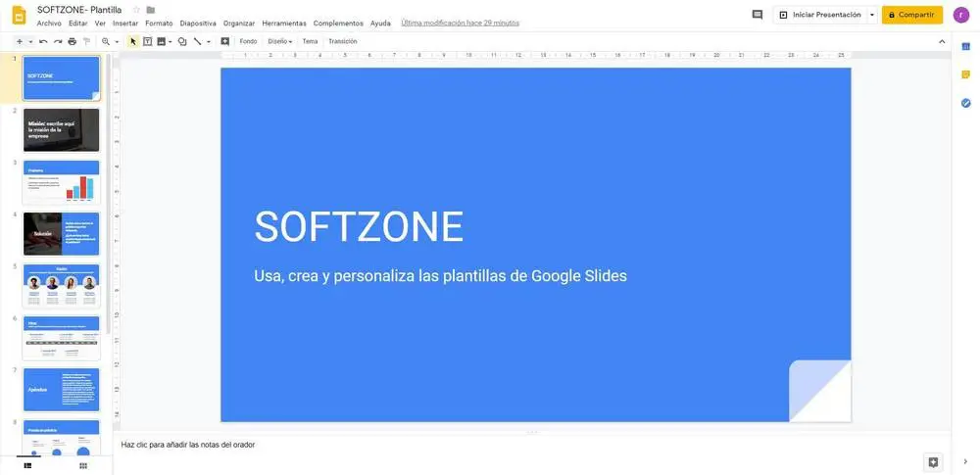This screenshot has height=475, width=980.
Task: Open the Insertar menu
Action: tap(125, 24)
